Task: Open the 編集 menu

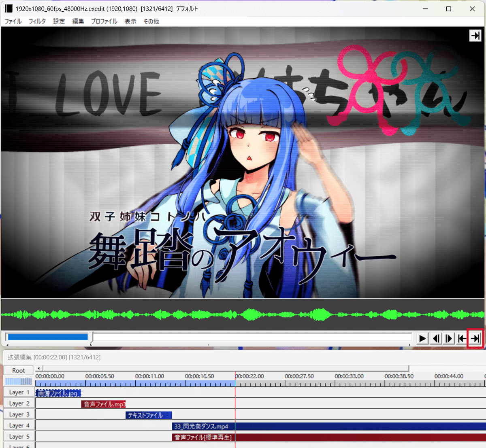Action: [78, 21]
